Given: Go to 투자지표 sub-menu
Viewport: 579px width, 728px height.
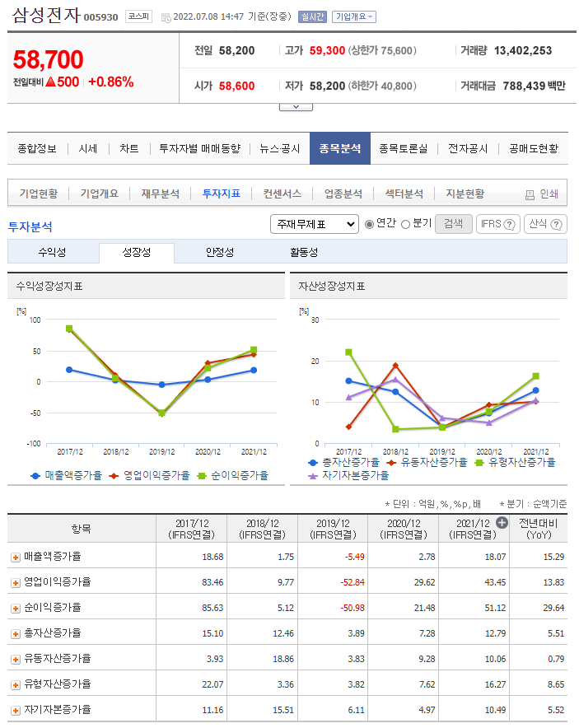Looking at the screenshot, I should point(221,194).
